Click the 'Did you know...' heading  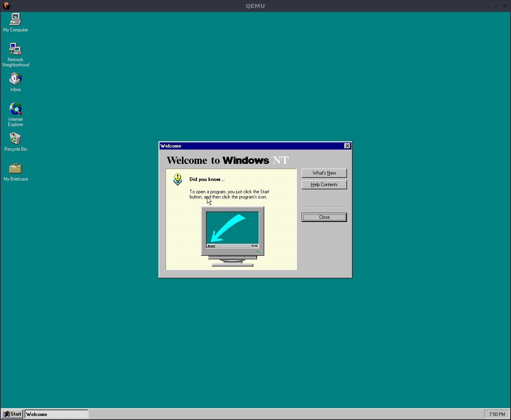click(x=207, y=179)
